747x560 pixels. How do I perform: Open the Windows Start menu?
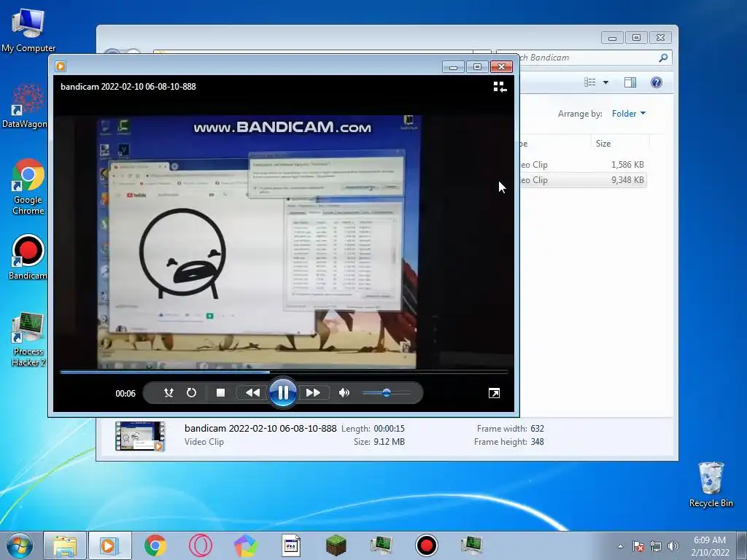[20, 545]
